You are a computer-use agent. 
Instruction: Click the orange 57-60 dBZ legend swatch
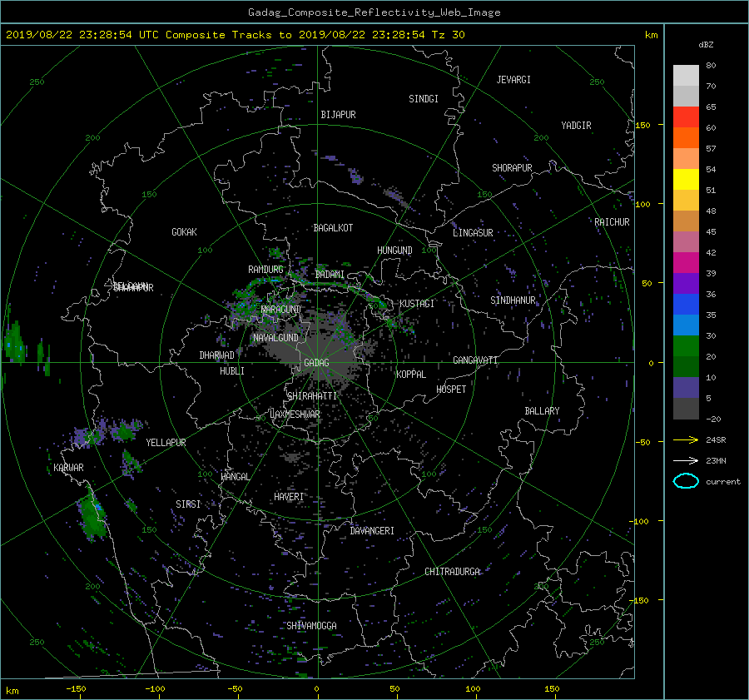click(686, 138)
